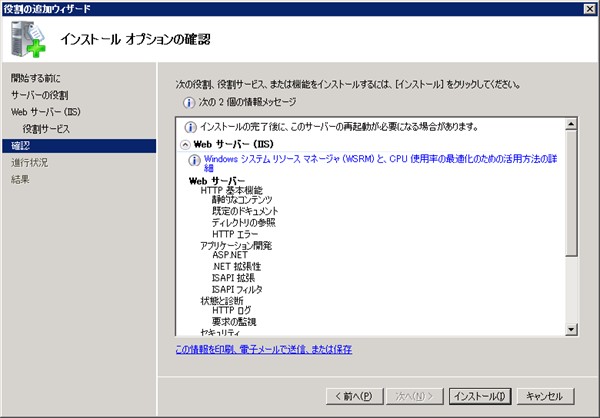600x418 pixels.
Task: Collapse the Web サーバー (IIS) section chevron
Action: tap(185, 145)
